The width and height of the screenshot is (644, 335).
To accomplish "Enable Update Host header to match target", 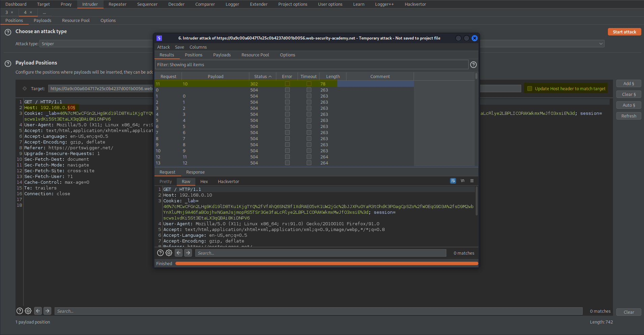I will (530, 89).
